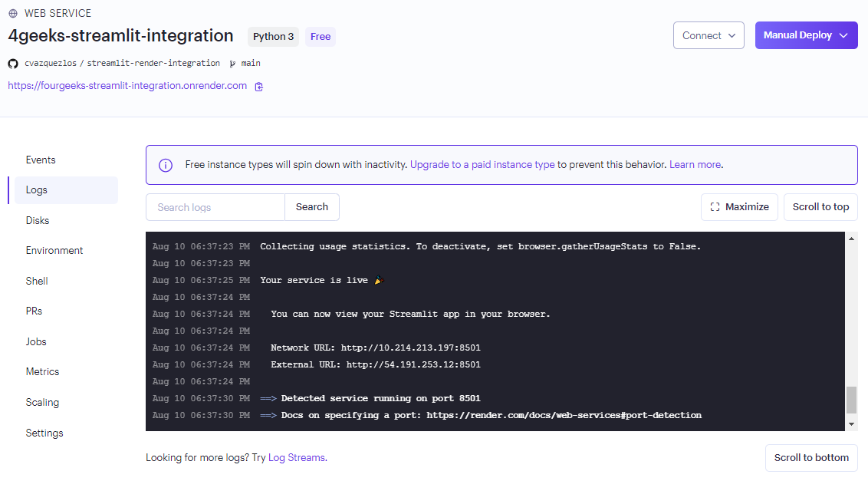The height and width of the screenshot is (481, 868).
Task: Click the main branch label
Action: (251, 63)
